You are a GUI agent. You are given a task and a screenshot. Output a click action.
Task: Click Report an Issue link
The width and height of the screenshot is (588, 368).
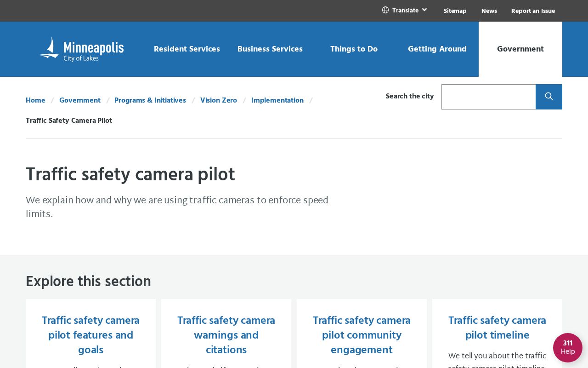pyautogui.click(x=533, y=11)
